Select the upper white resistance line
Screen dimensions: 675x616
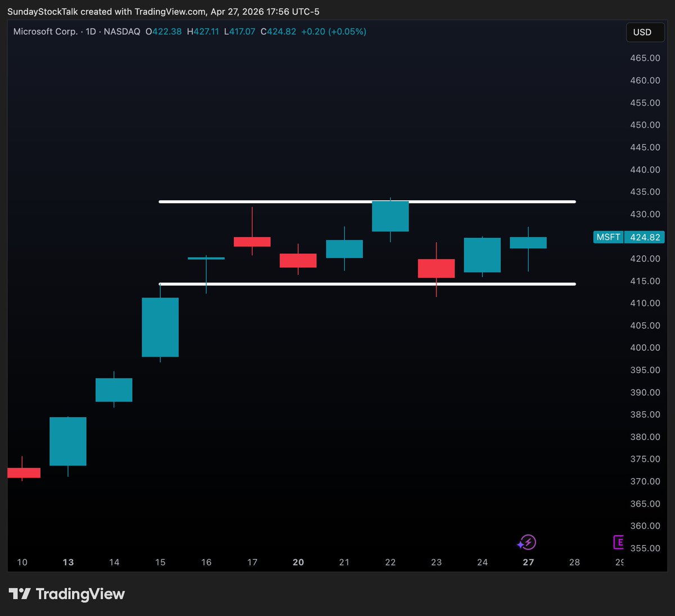[x=367, y=201]
